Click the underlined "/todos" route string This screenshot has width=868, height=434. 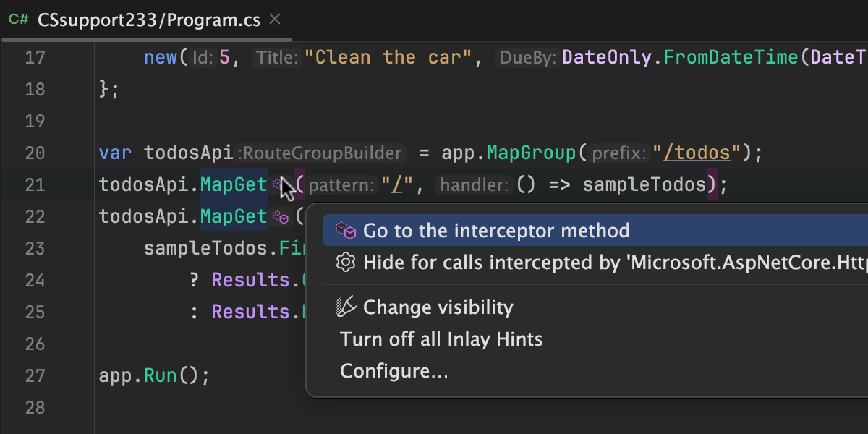tap(699, 153)
